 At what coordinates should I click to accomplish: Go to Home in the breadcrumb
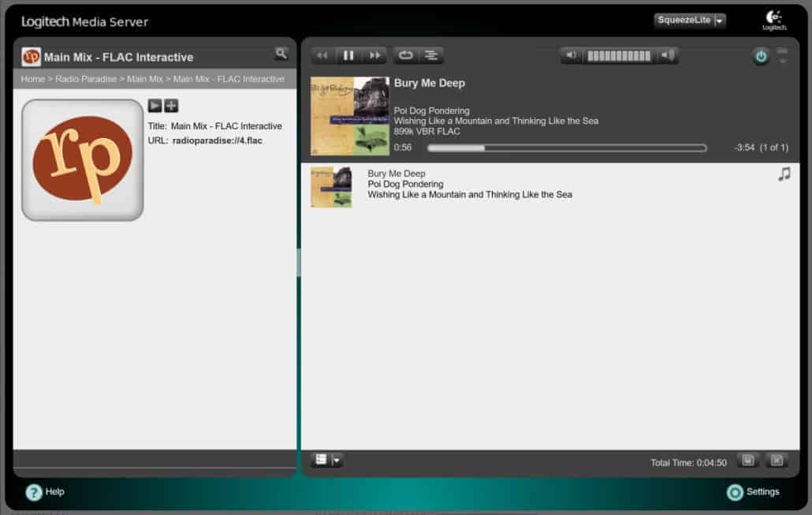coord(32,79)
